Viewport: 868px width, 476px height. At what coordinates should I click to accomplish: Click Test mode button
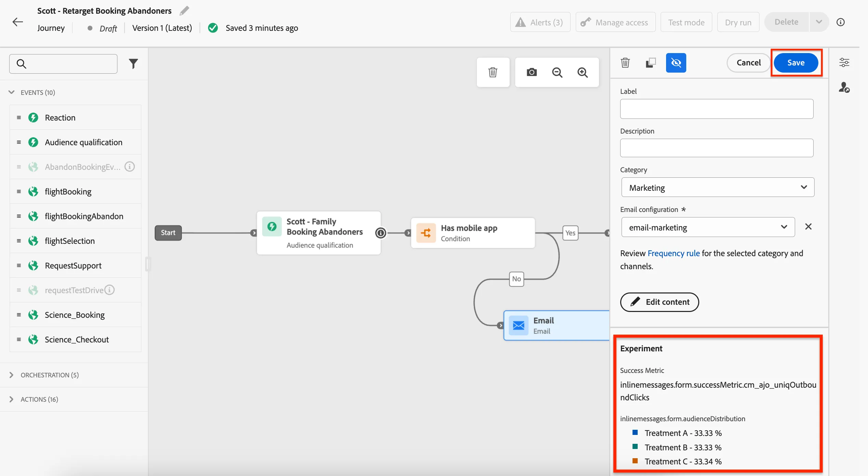pyautogui.click(x=686, y=22)
